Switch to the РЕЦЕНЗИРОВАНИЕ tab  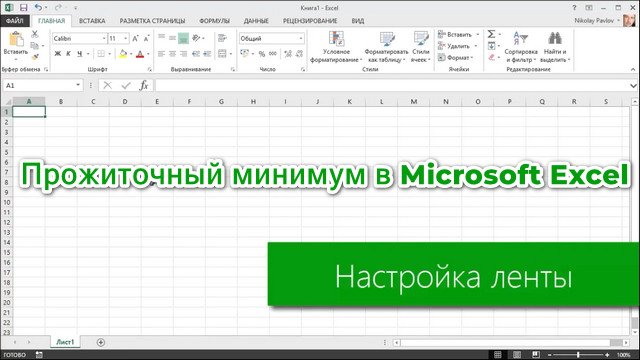click(310, 21)
